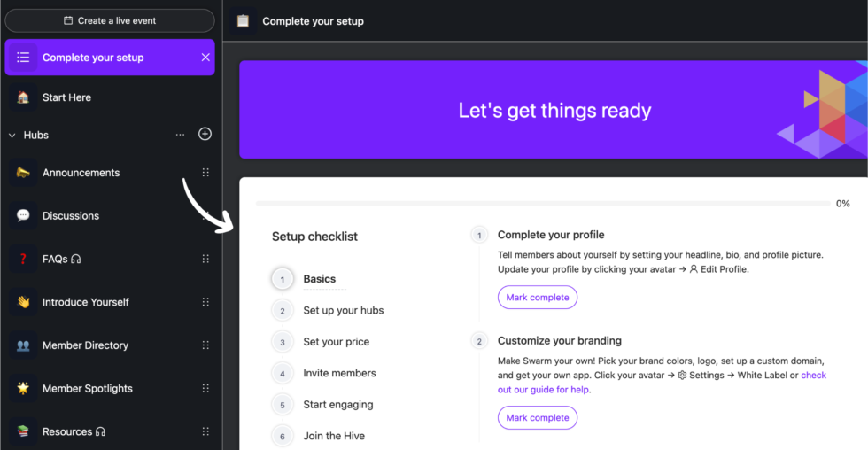
Task: Click the plus icon to add a hub
Action: point(205,135)
